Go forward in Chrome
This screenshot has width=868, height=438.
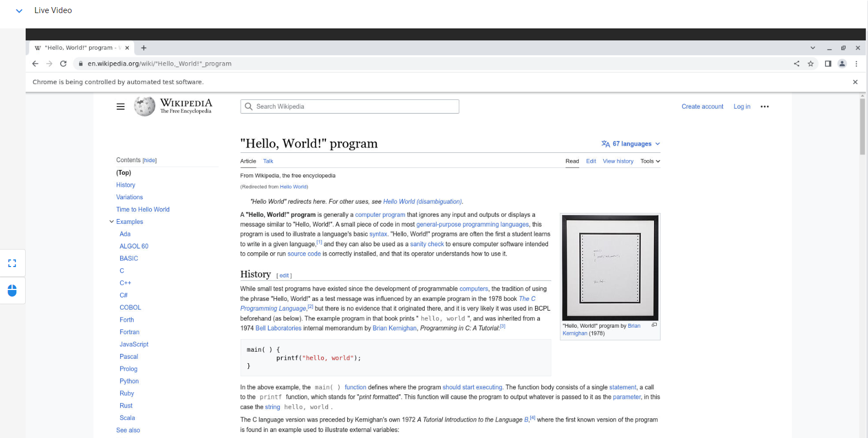pyautogui.click(x=49, y=64)
